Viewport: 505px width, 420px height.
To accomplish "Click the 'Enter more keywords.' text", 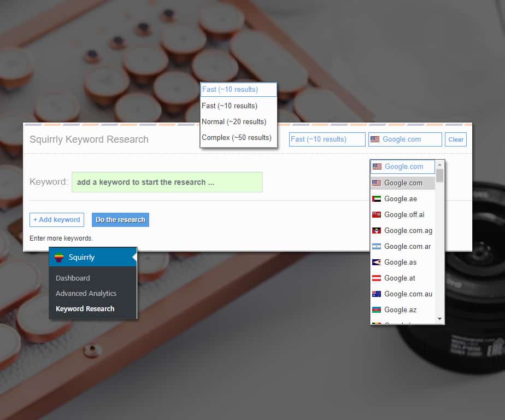I will pyautogui.click(x=61, y=238).
